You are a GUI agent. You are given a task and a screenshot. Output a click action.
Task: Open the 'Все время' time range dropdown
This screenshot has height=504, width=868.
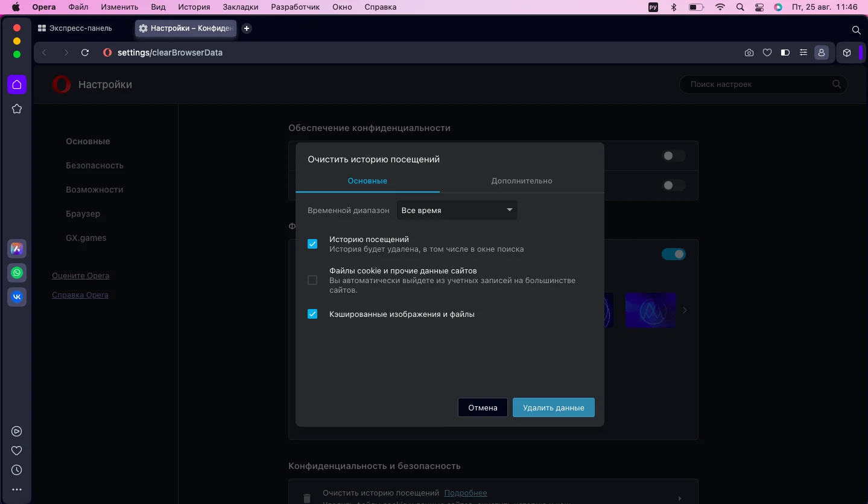(457, 210)
